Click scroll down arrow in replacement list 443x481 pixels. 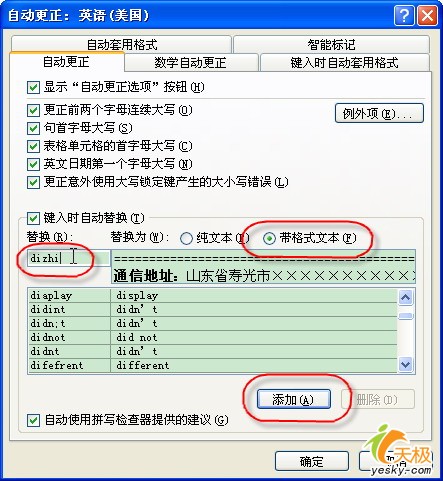[406, 364]
